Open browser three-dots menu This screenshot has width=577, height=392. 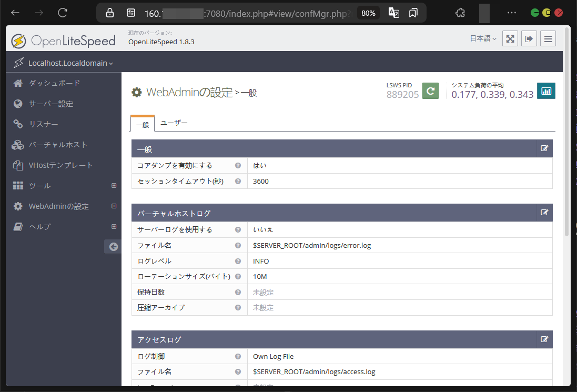click(x=511, y=13)
